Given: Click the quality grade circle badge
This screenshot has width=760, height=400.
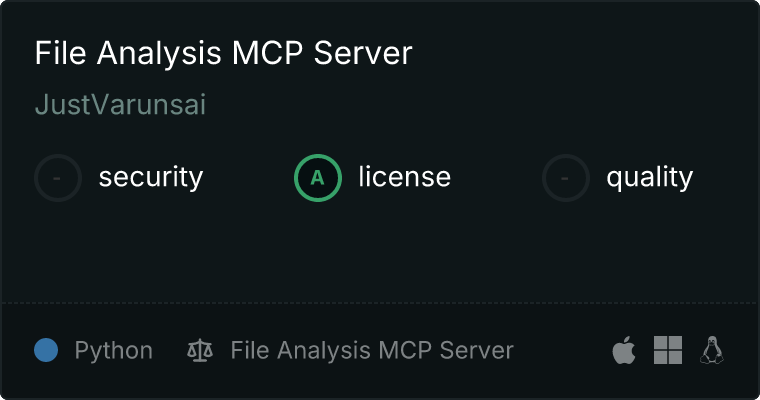Looking at the screenshot, I should 566,178.
